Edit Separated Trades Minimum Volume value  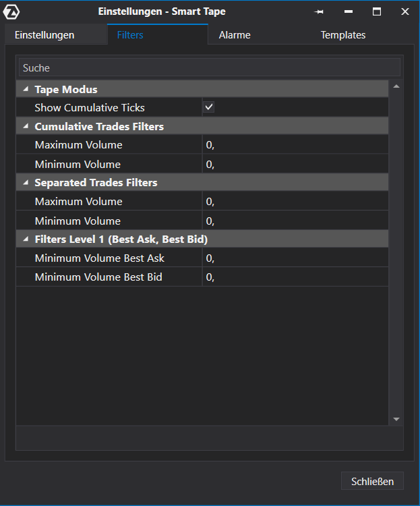pyautogui.click(x=295, y=221)
